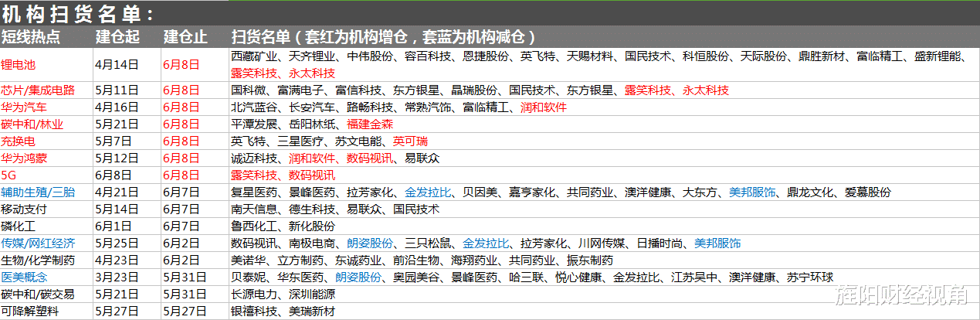The height and width of the screenshot is (320, 980).
Task: Select the 生物/化学制药 topic cell
Action: coord(36,260)
